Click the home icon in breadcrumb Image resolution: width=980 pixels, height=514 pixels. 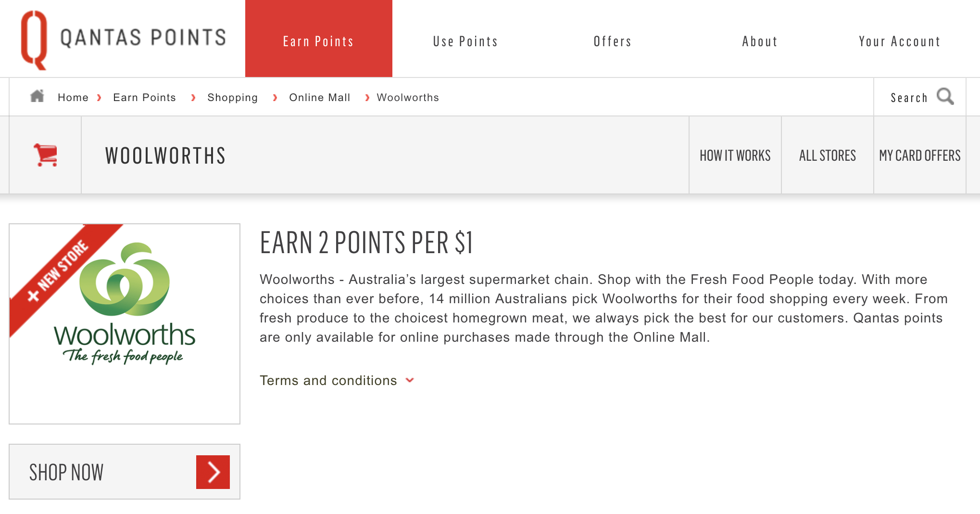[37, 96]
